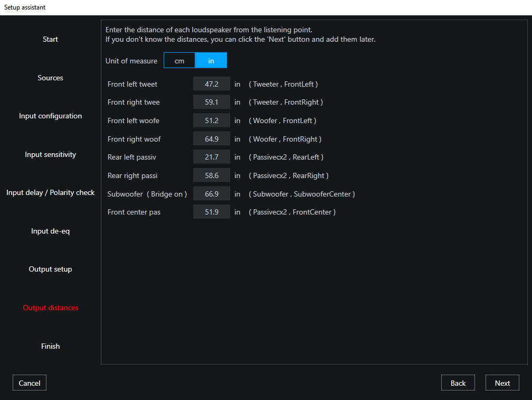This screenshot has width=532, height=400.
Task: Switch unit of measure to cm
Action: pos(179,60)
